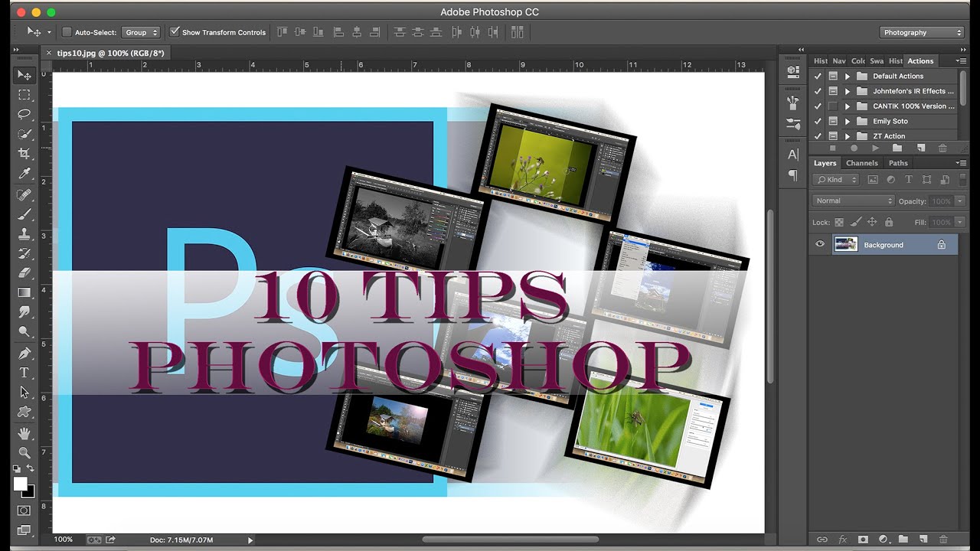Uncheck Show Transform Controls
This screenshot has height=551, width=980.
click(x=175, y=32)
